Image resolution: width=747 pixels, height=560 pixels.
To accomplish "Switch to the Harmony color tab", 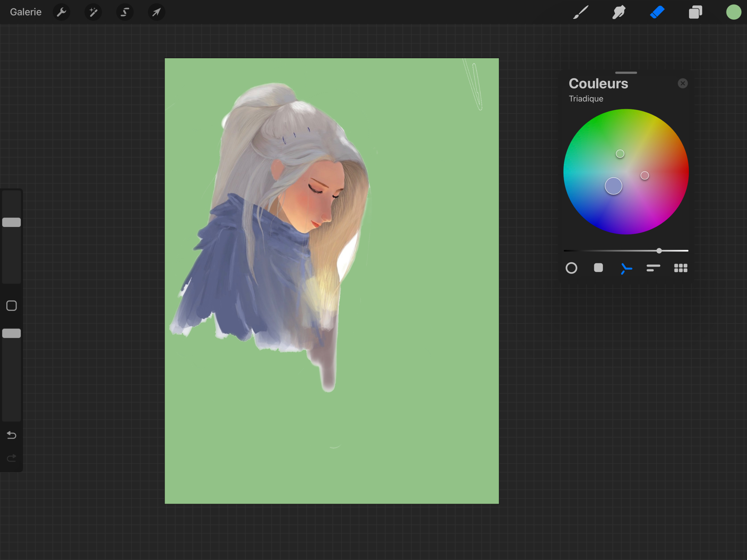I will coord(626,269).
